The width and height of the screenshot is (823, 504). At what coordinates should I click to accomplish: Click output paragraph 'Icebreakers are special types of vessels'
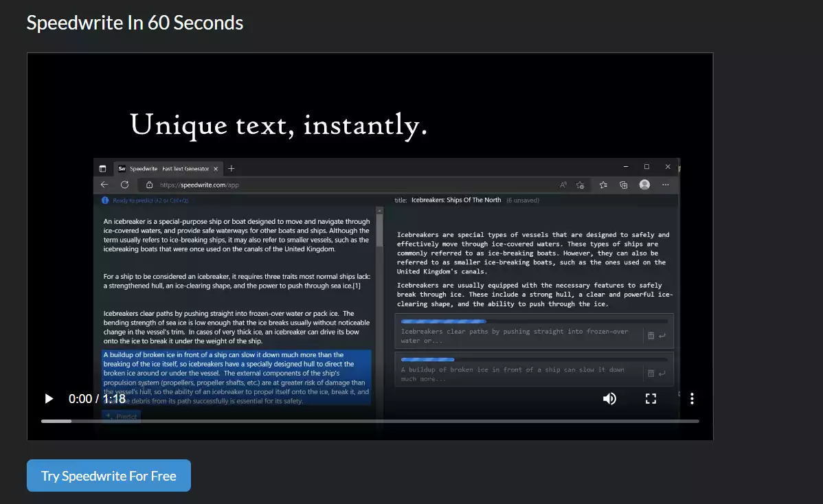533,253
